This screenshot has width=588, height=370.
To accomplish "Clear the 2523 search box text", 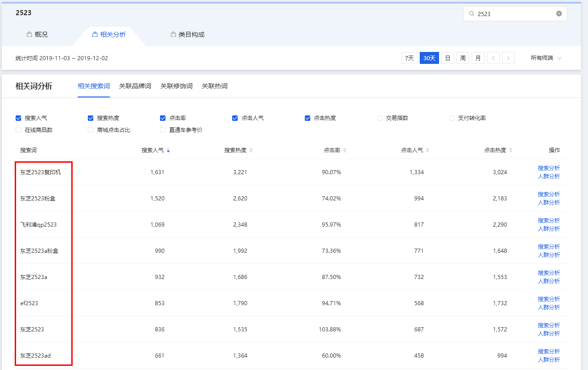I will click(x=559, y=14).
